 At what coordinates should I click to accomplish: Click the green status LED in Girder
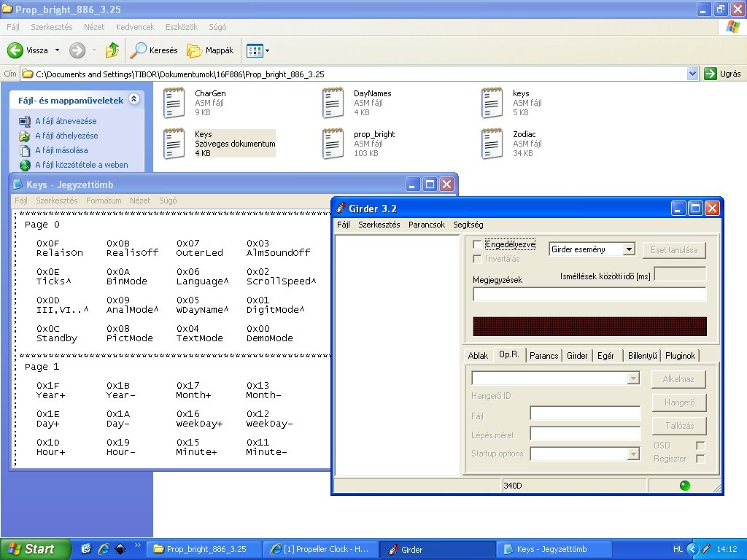click(684, 486)
